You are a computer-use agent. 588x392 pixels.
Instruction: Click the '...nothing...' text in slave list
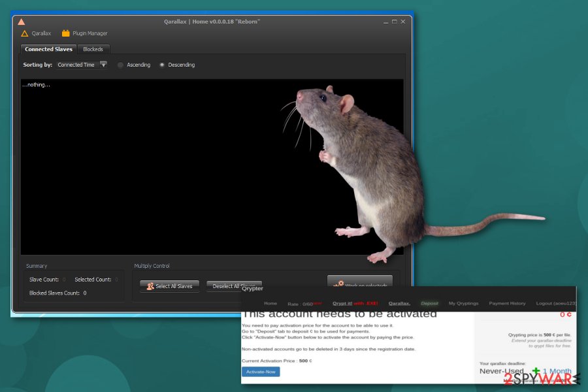36,85
